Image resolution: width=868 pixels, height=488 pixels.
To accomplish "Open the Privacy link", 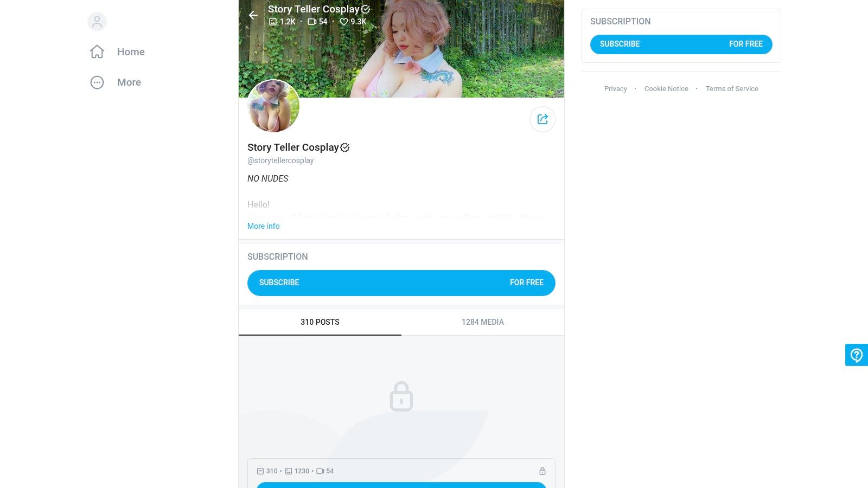I will coord(615,89).
